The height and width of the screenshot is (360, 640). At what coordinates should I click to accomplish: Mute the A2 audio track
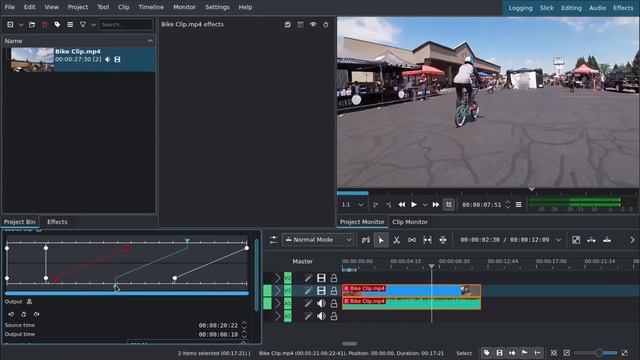321,316
